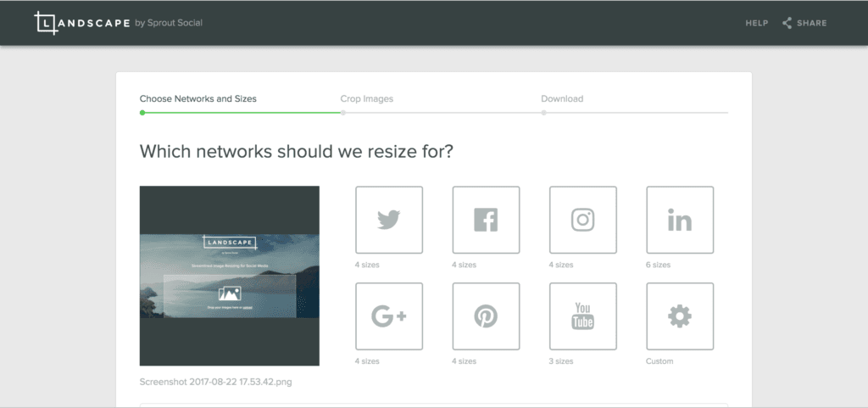This screenshot has width=868, height=408.
Task: Click the Crop Images progress marker dot
Action: coord(342,112)
